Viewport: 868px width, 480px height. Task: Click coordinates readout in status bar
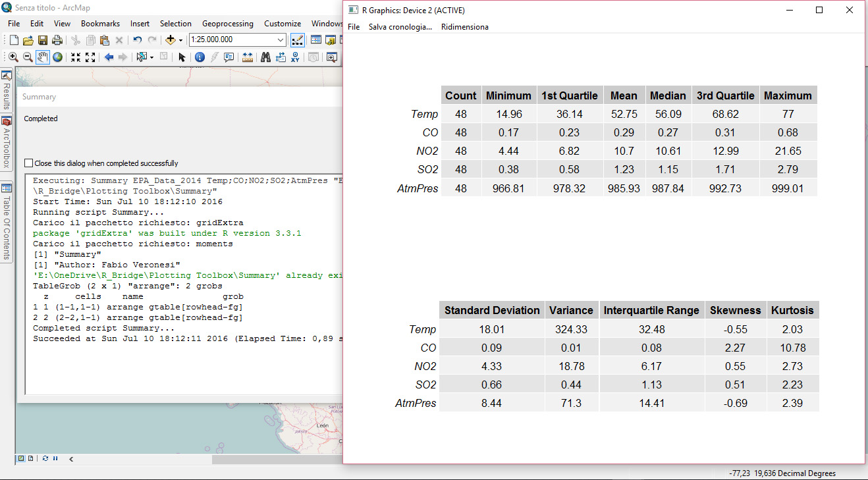(782, 473)
